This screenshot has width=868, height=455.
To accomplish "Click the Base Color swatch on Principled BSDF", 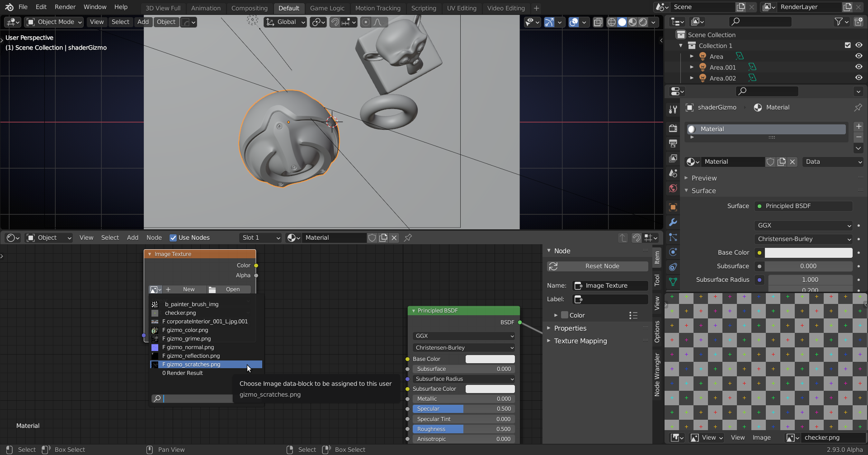I will (x=490, y=359).
